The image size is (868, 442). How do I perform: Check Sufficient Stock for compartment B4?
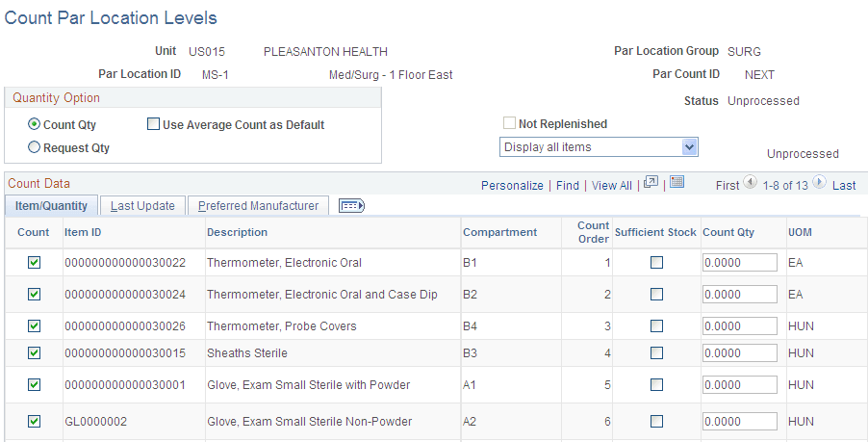[656, 325]
